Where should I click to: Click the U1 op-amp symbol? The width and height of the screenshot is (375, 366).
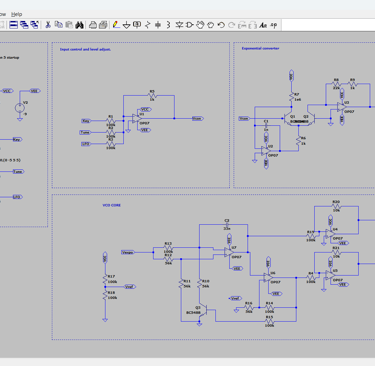pyautogui.click(x=137, y=118)
